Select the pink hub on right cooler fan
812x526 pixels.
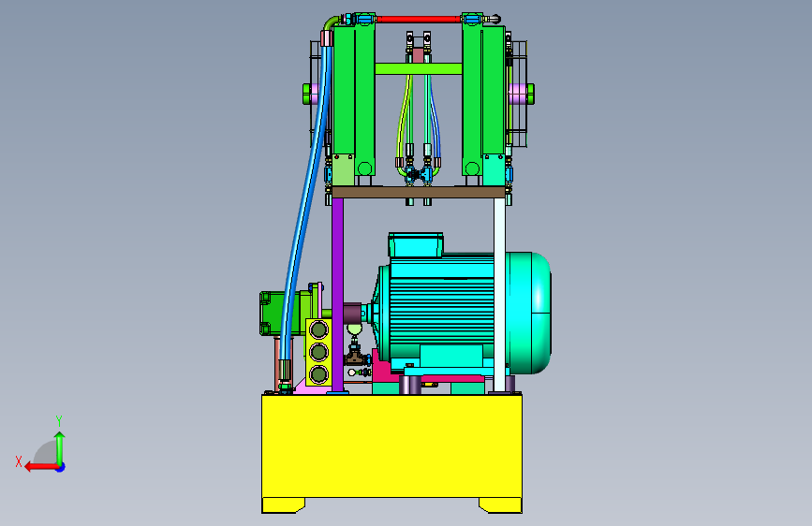click(x=517, y=94)
